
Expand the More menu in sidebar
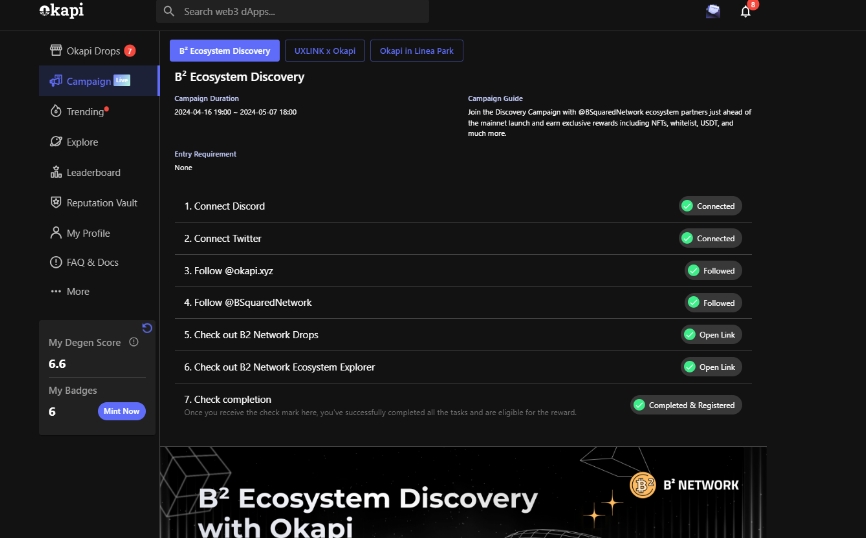tap(70, 292)
